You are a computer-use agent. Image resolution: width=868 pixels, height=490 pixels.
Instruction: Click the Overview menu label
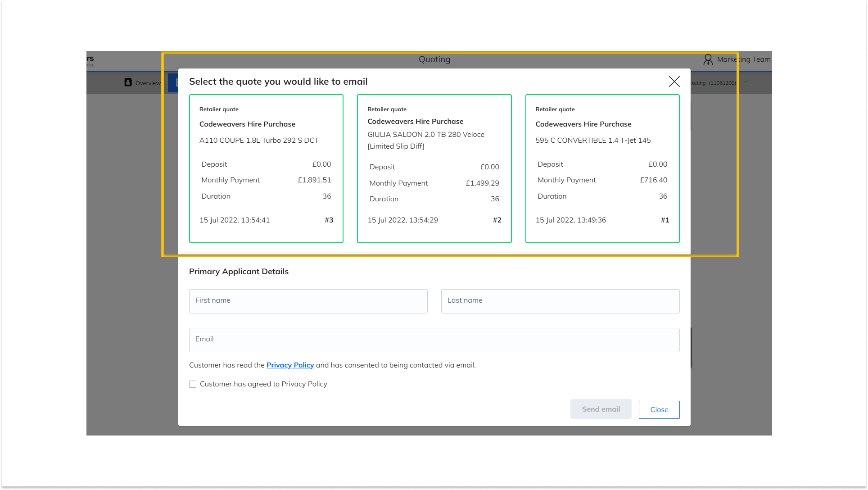tap(148, 83)
